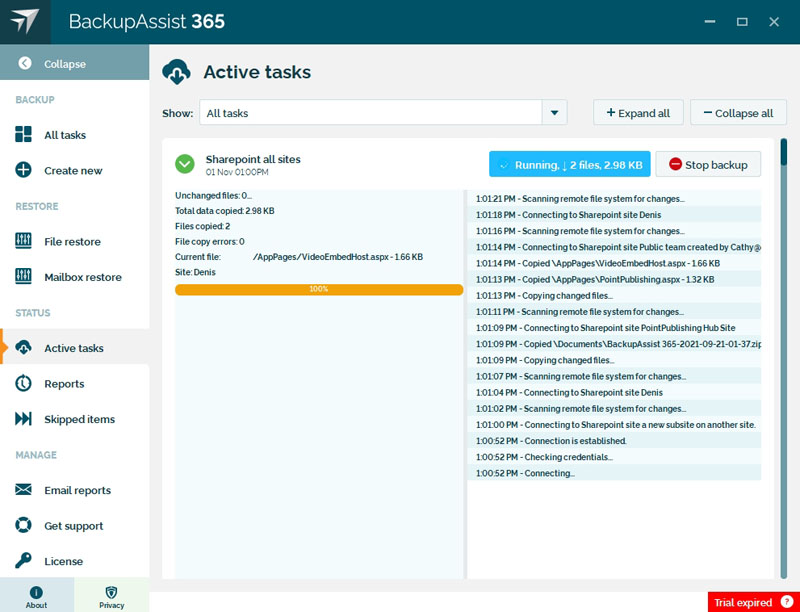
Task: Click log entry Copied PointPublishing.aspx 1.32 KB
Action: pos(614,279)
